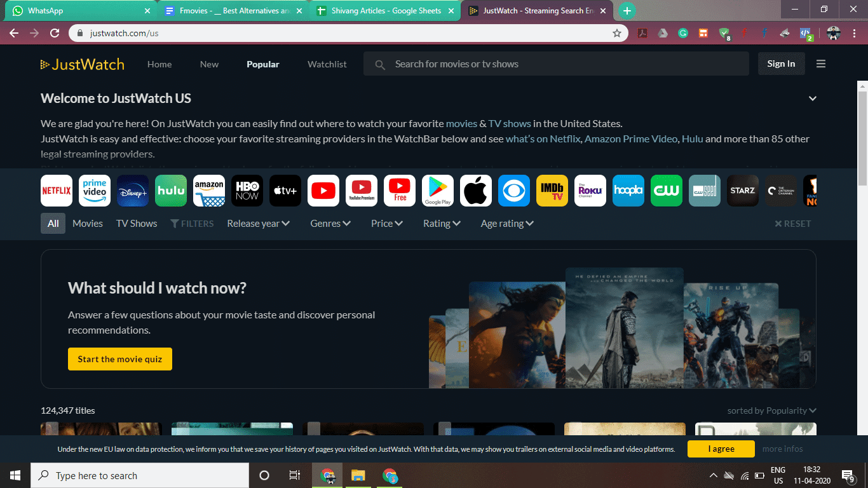Select the Criterion Channel provider icon
The height and width of the screenshot is (488, 868).
[781, 191]
